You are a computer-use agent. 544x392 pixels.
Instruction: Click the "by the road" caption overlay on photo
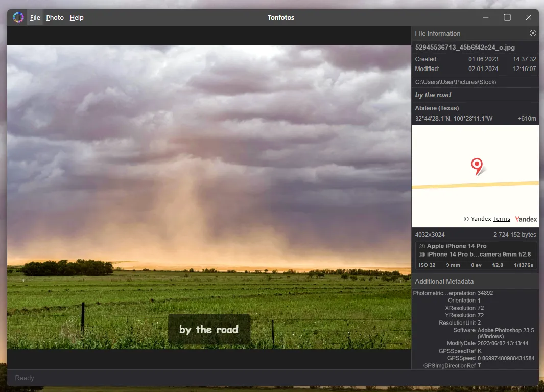pos(209,329)
